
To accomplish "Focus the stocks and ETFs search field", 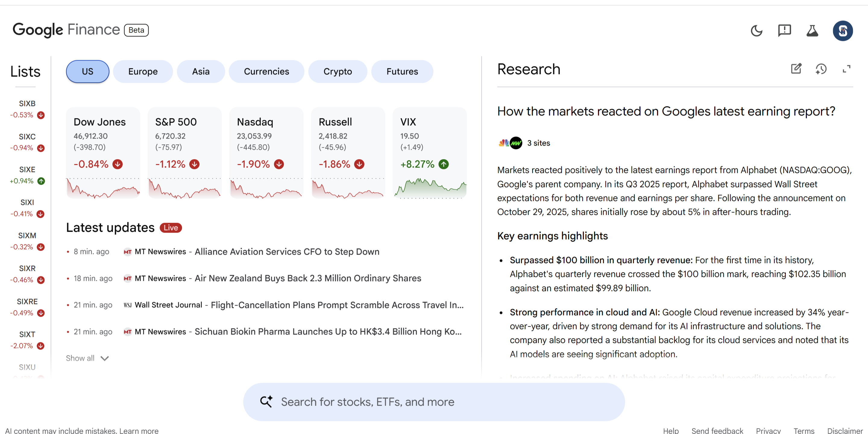I will [x=438, y=402].
